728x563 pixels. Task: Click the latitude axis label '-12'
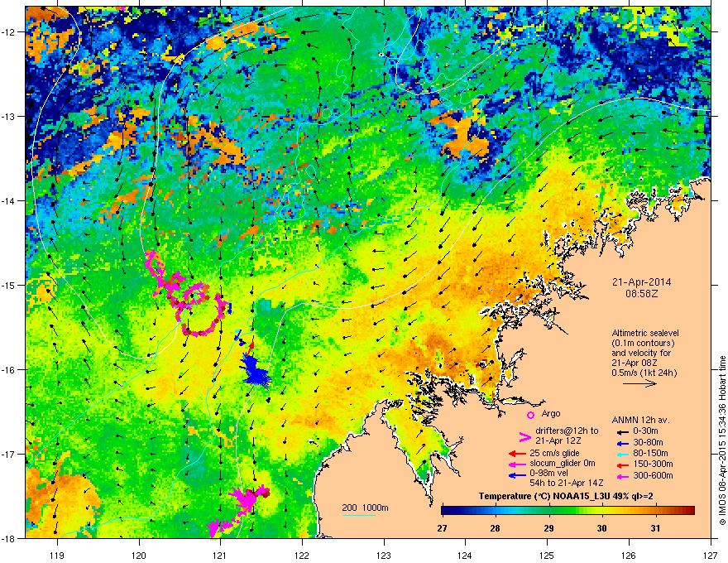tap(8, 32)
